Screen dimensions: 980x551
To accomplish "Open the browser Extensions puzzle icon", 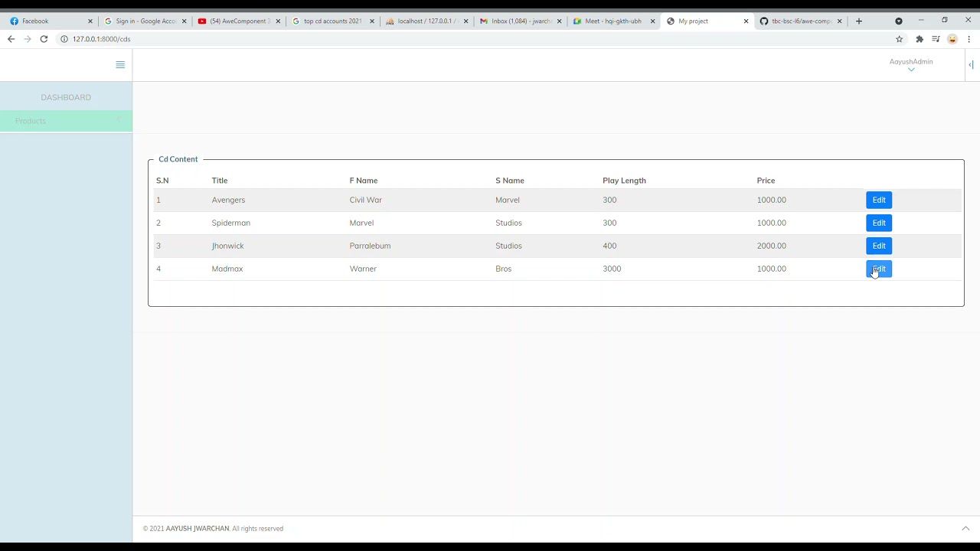I will pyautogui.click(x=920, y=39).
